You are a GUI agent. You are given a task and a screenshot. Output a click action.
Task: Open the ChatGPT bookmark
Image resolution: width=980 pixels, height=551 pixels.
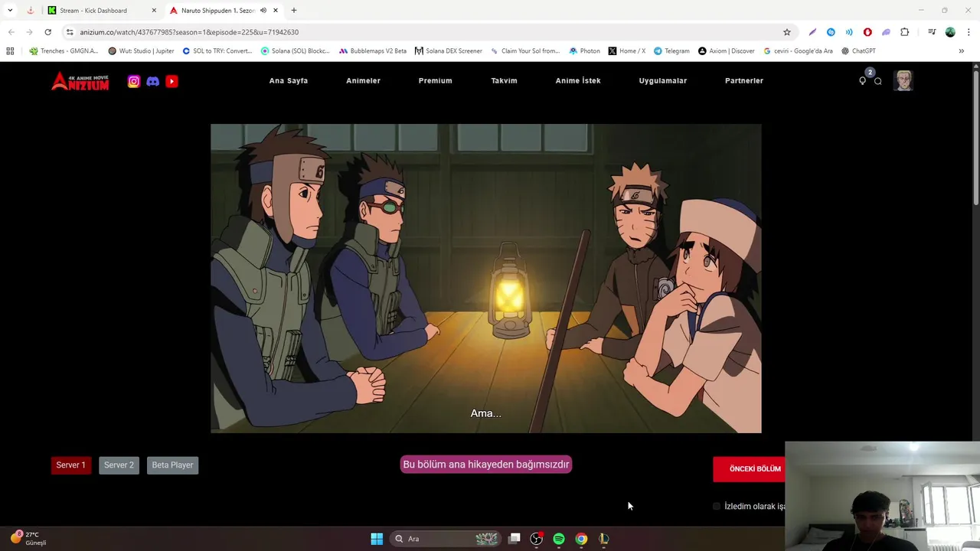[x=858, y=51]
